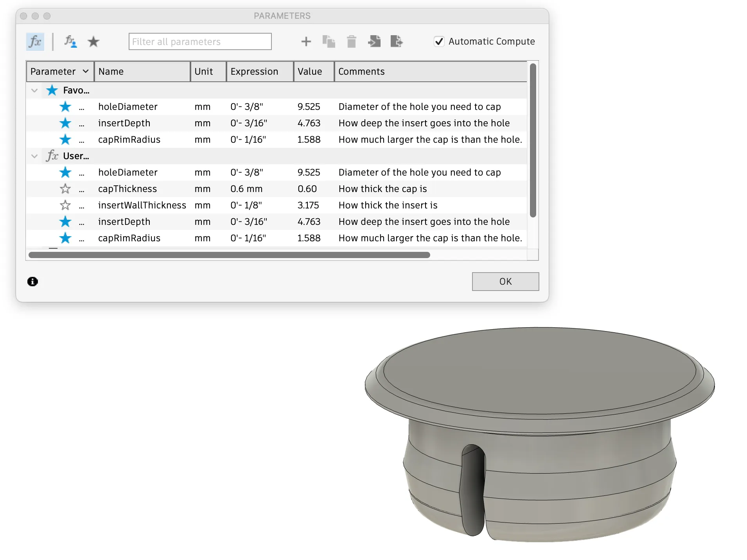This screenshot has height=560, width=747.
Task: Click the import parameters icon
Action: click(x=374, y=41)
